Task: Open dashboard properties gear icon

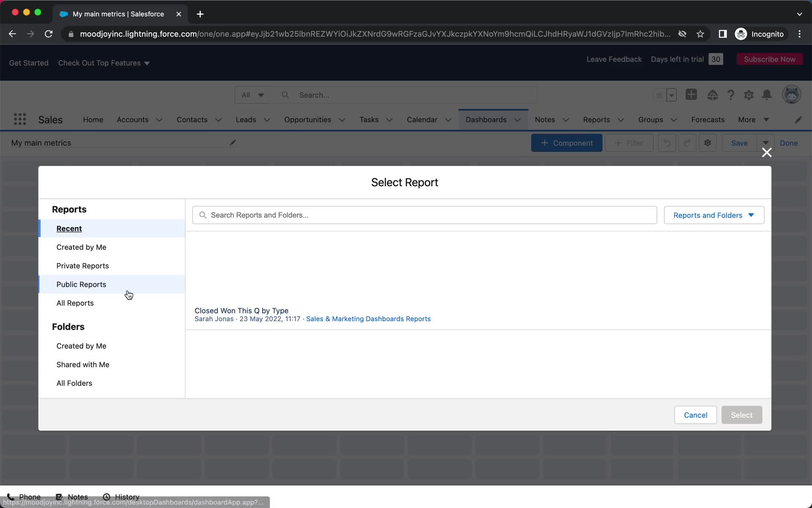Action: (708, 143)
